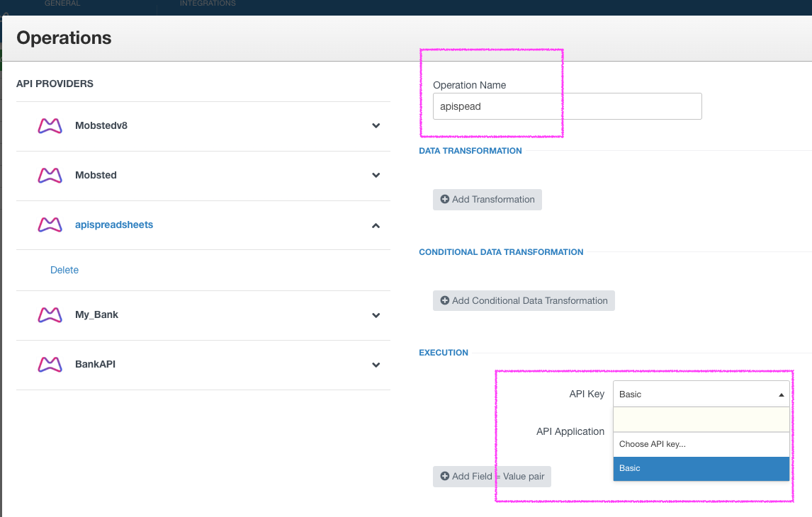The height and width of the screenshot is (517, 812).
Task: Click the Add Transformation button
Action: [487, 200]
